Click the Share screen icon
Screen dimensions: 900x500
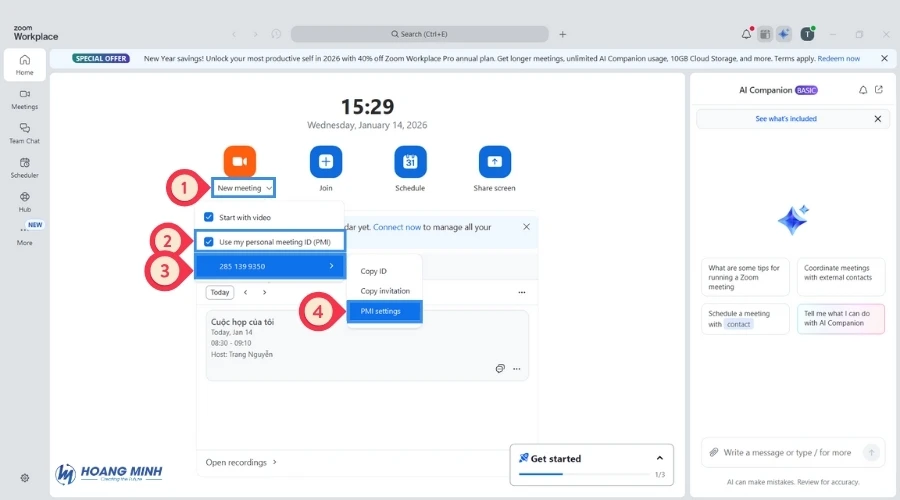pos(494,161)
